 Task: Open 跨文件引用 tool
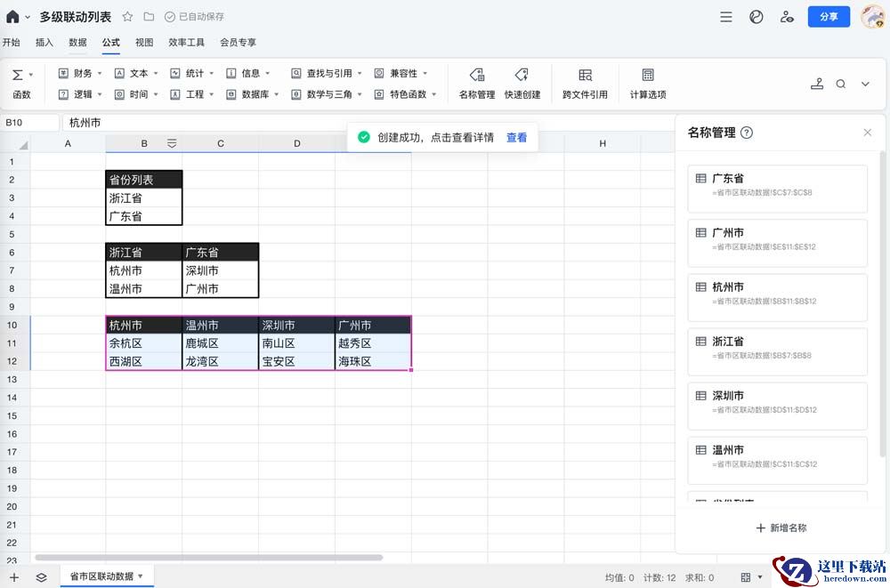coord(585,76)
